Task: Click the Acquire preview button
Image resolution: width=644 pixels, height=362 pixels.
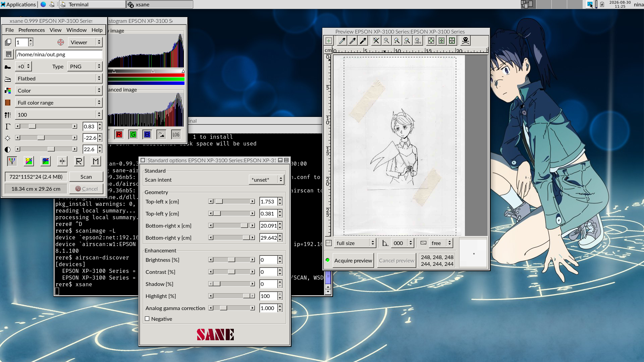Action: pos(353,260)
